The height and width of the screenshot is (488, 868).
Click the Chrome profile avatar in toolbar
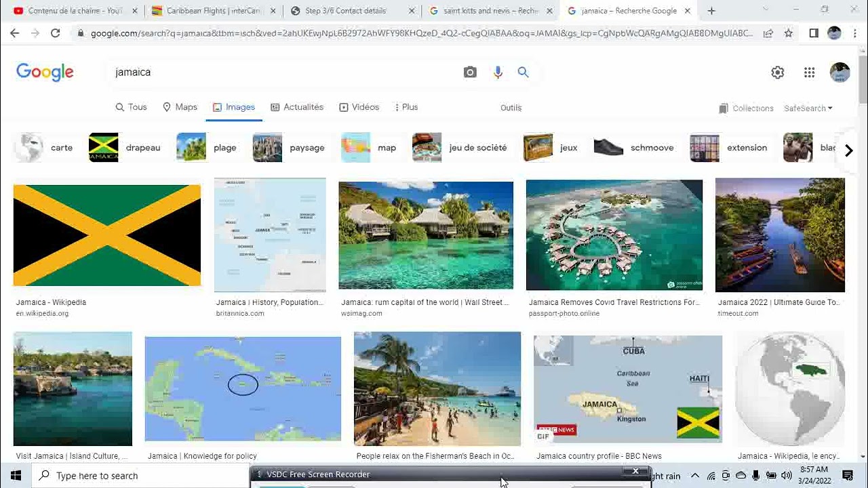834,33
